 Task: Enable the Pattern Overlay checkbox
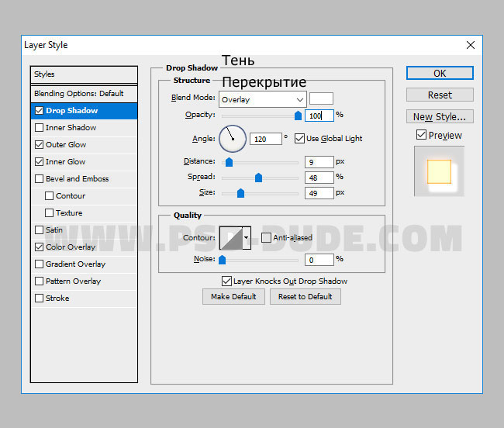point(39,281)
